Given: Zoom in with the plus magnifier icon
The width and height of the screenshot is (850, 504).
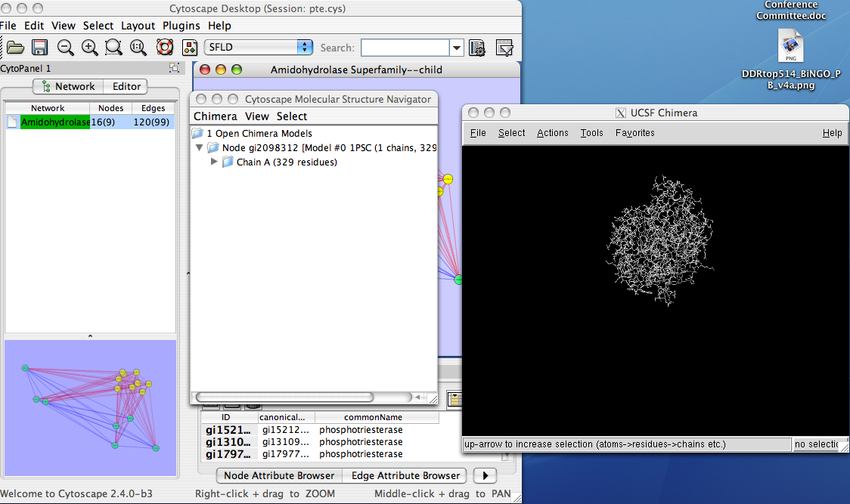Looking at the screenshot, I should click(89, 48).
